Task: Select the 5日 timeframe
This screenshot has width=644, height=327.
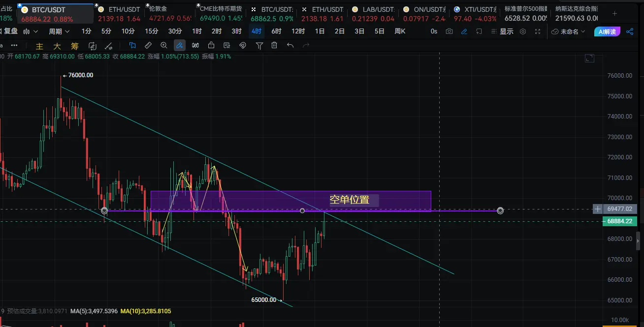Action: pyautogui.click(x=380, y=31)
